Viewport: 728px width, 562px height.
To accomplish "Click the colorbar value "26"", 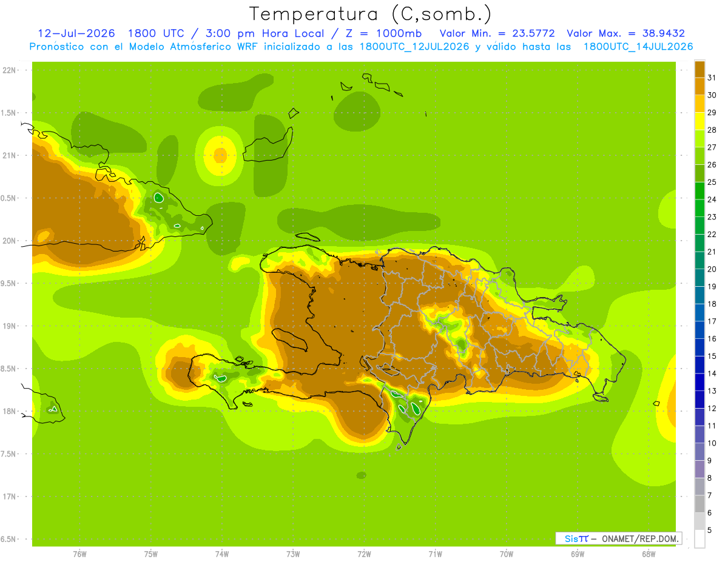I will point(712,164).
